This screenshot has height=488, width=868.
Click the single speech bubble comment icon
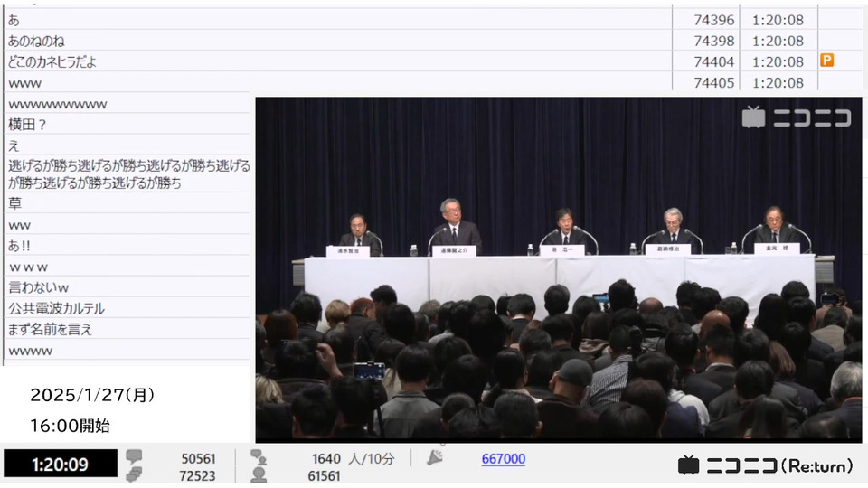click(x=134, y=456)
